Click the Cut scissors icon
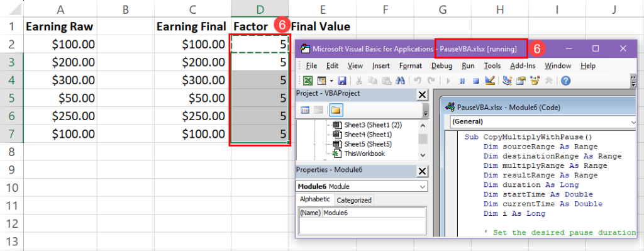Screen dimensions: 644x251 [359, 81]
